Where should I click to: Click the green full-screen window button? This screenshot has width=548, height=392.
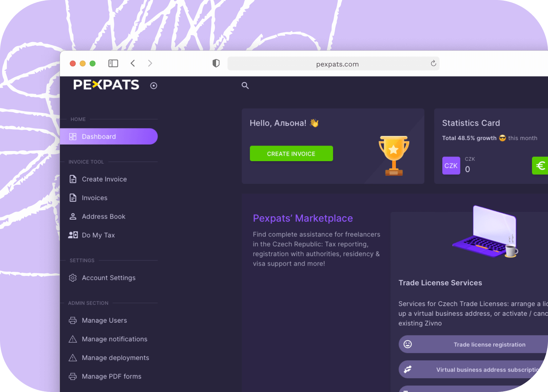[93, 64]
